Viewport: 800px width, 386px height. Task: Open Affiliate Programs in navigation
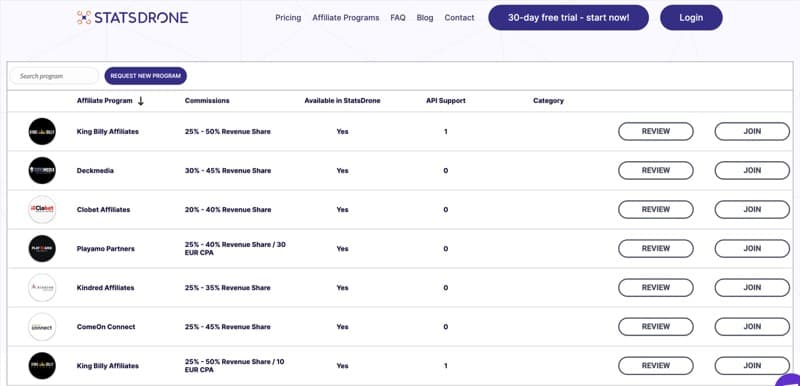tap(346, 18)
